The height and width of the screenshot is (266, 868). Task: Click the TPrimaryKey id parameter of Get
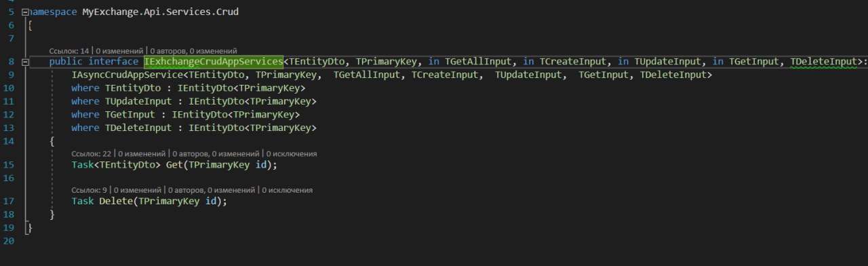click(227, 165)
